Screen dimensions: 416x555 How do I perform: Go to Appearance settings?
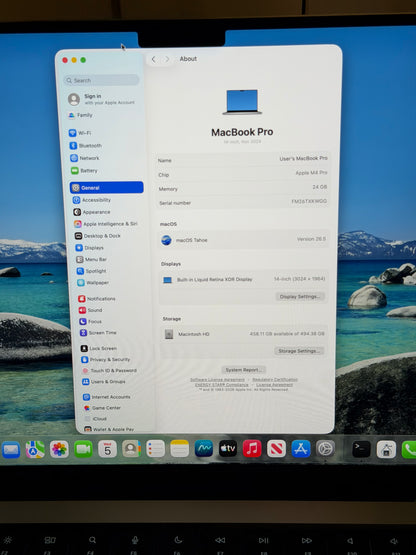pyautogui.click(x=92, y=212)
